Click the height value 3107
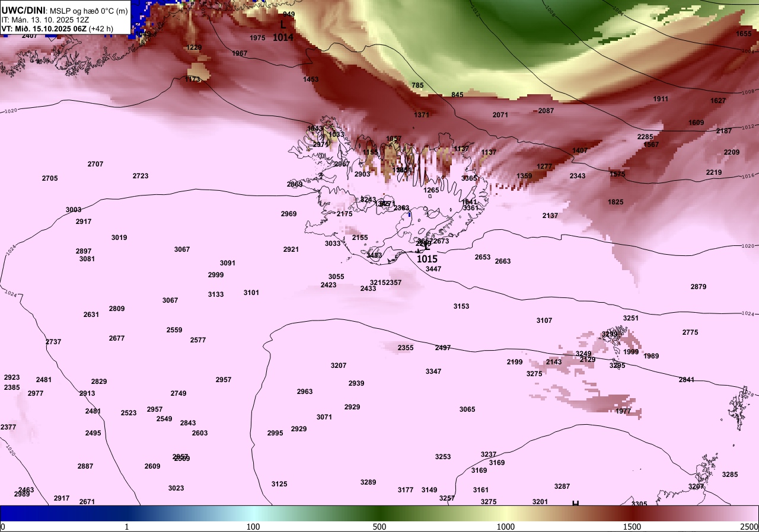Screen dimensions: 759x532 [x=544, y=321]
